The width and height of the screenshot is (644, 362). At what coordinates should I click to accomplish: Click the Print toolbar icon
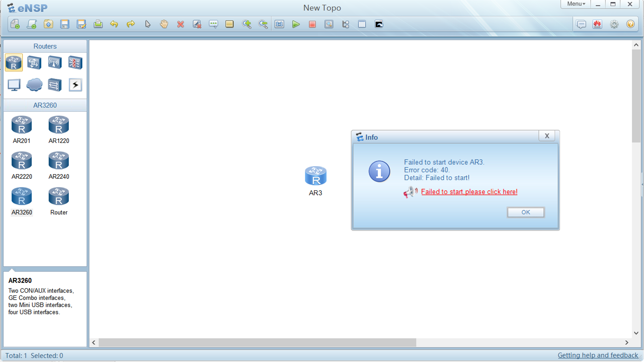pos(98,24)
